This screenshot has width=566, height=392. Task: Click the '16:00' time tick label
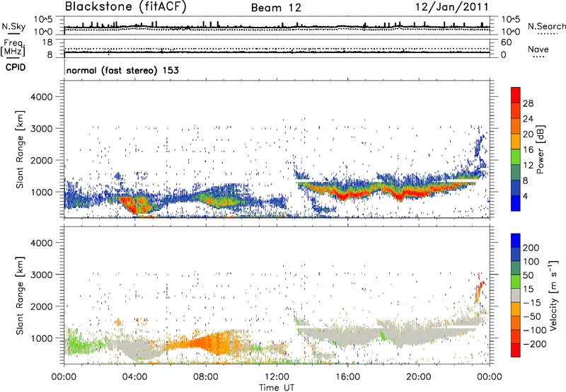coord(347,377)
